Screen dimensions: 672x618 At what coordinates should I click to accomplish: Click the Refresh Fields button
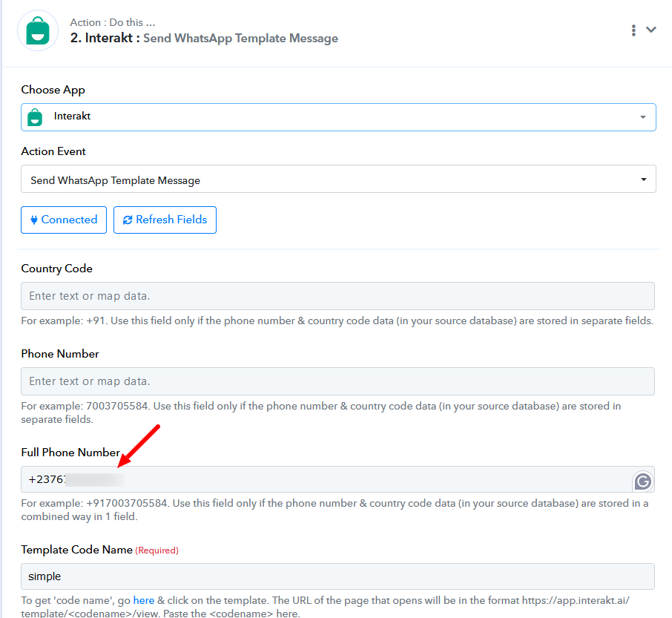[x=165, y=220]
